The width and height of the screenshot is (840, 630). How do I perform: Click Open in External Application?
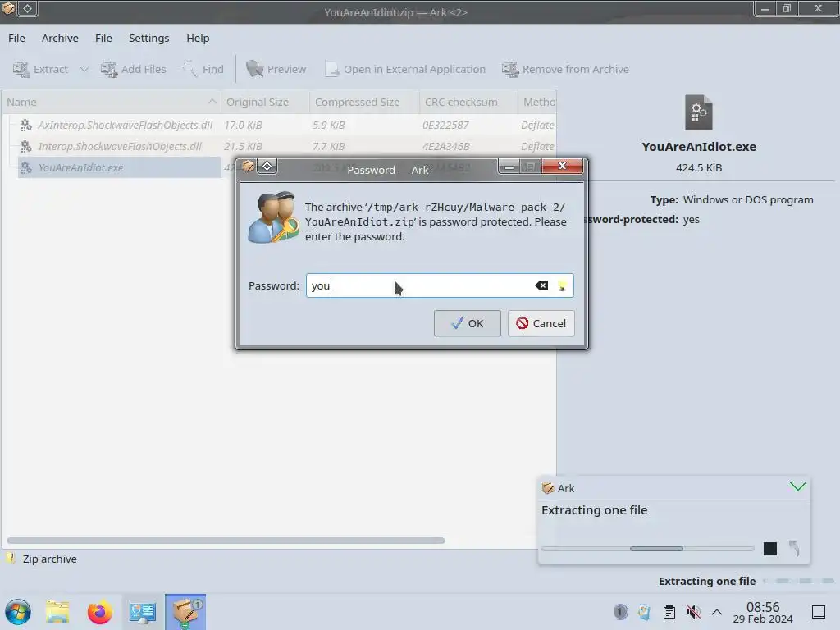point(405,69)
